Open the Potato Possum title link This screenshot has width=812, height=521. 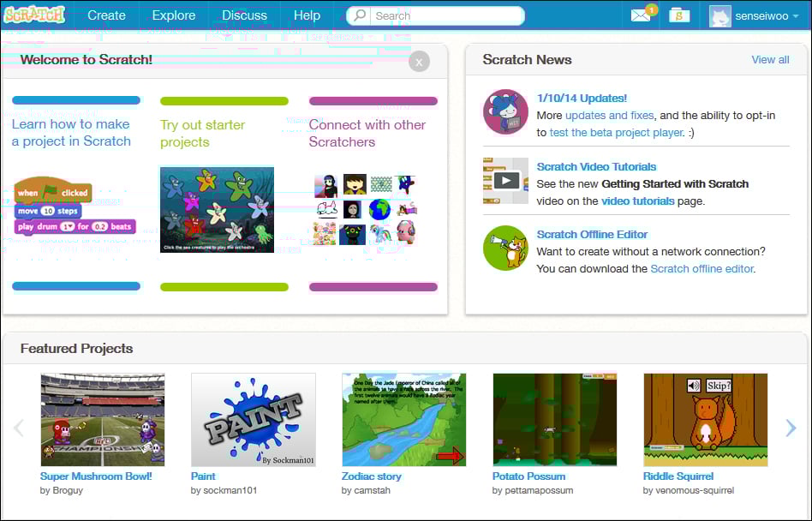pyautogui.click(x=528, y=476)
